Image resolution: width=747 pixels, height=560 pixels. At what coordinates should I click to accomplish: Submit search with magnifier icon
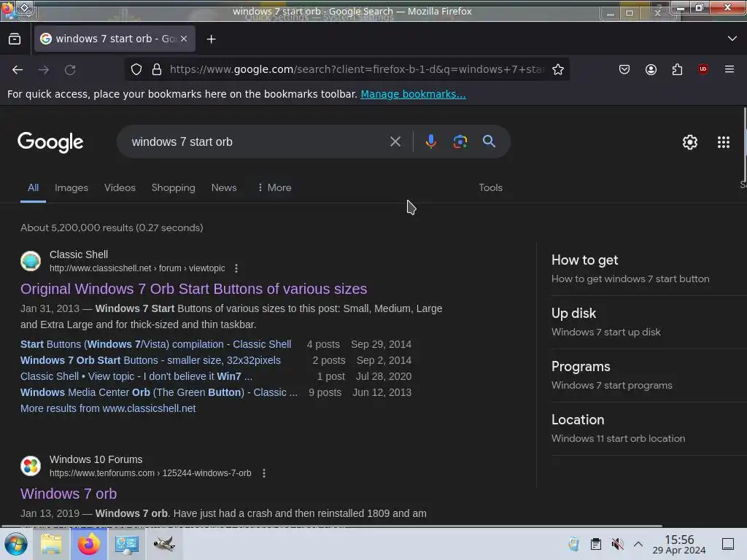coord(489,141)
